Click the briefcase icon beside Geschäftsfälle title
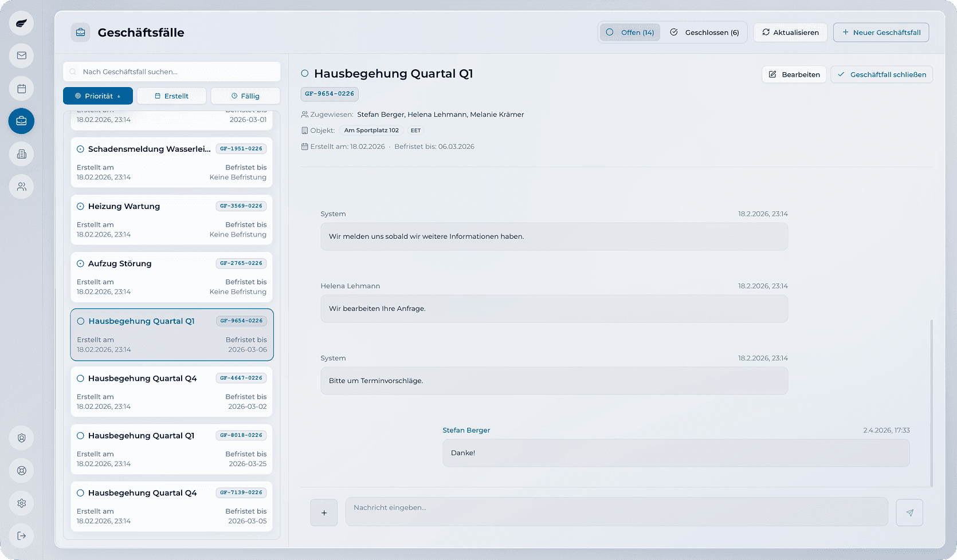 coord(80,32)
